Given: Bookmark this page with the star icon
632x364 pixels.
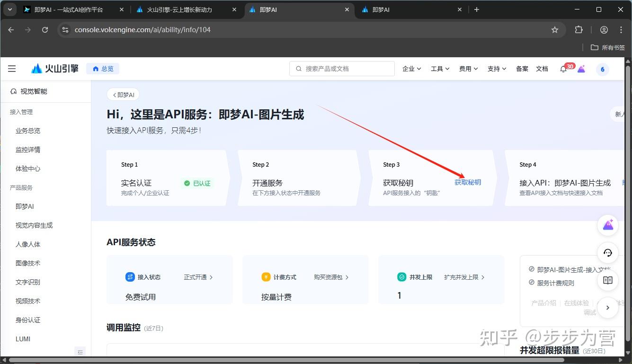Looking at the screenshot, I should point(555,30).
